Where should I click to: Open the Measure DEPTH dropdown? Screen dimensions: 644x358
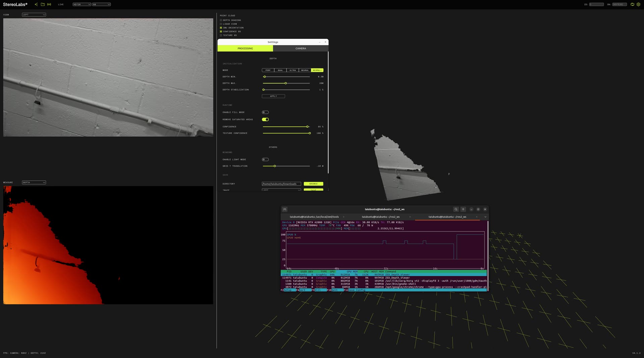(x=34, y=182)
